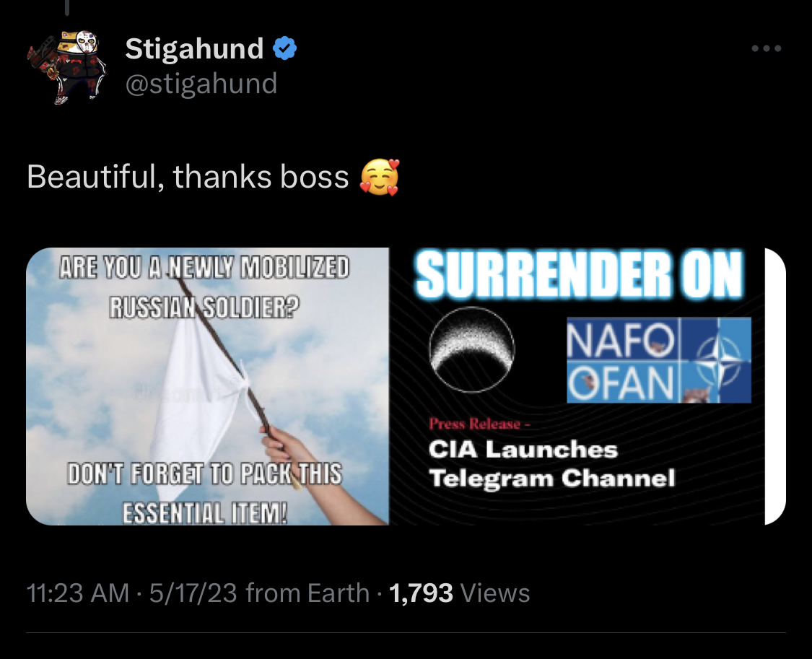The image size is (812, 659).
Task: Click the CIA Launches Telegram Channel text
Action: tap(552, 464)
